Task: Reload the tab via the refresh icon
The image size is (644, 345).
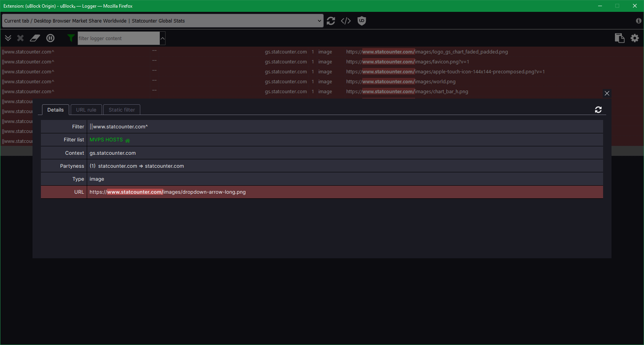Action: click(x=331, y=21)
